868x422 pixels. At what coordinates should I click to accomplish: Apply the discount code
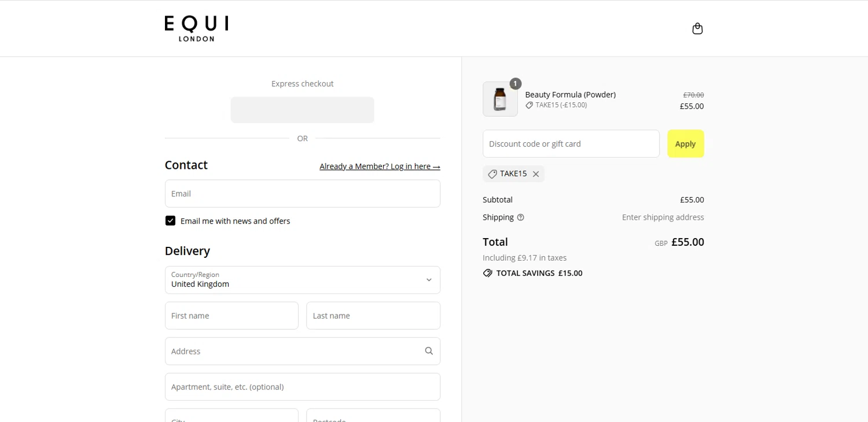(x=686, y=144)
